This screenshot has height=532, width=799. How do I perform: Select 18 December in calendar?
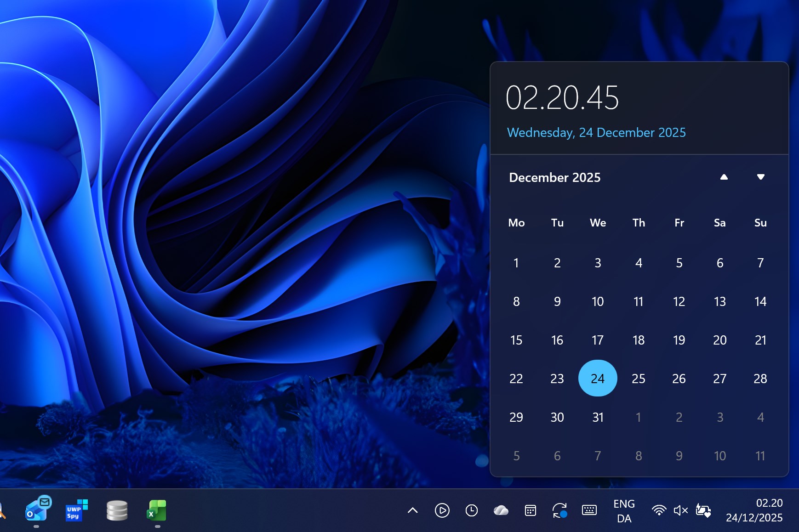[639, 340]
